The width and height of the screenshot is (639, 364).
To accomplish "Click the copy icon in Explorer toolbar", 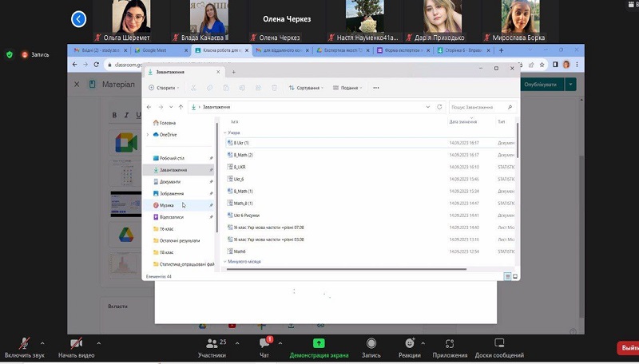I will pos(209,88).
